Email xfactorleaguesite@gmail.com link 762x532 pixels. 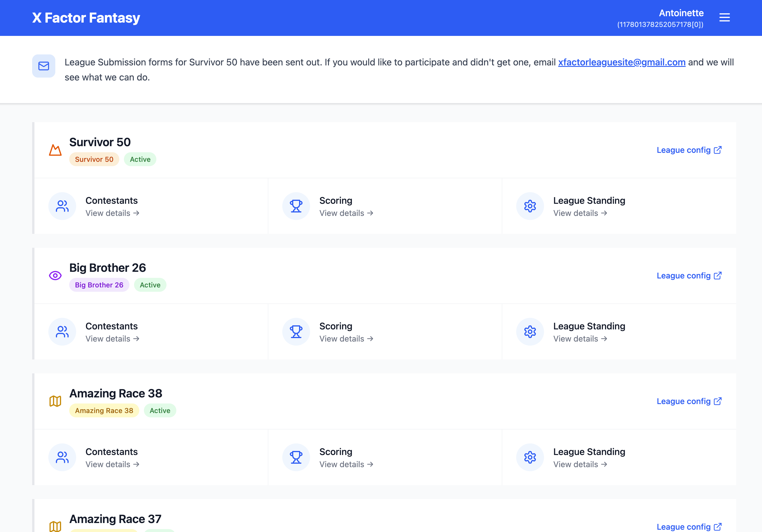[621, 63]
